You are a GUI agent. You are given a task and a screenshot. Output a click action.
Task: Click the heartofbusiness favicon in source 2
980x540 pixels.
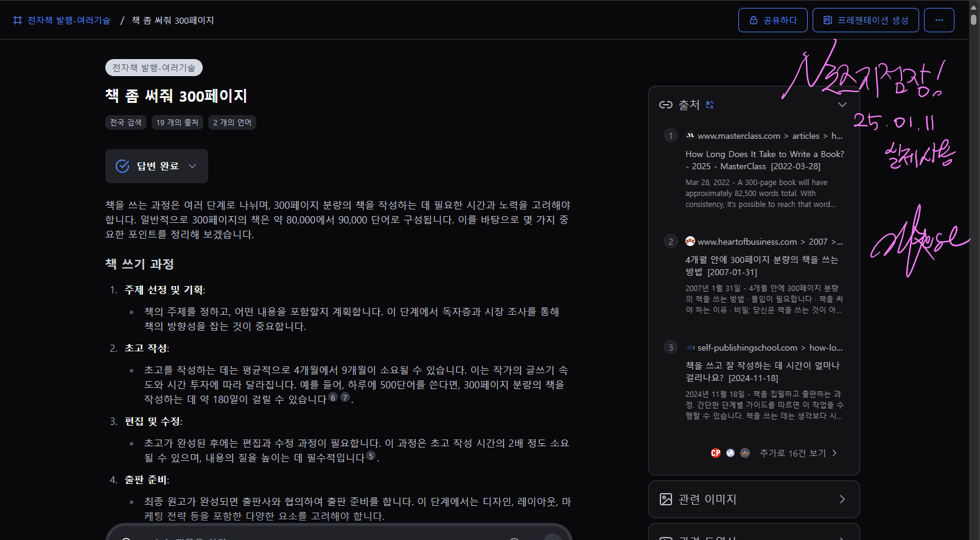click(x=690, y=241)
